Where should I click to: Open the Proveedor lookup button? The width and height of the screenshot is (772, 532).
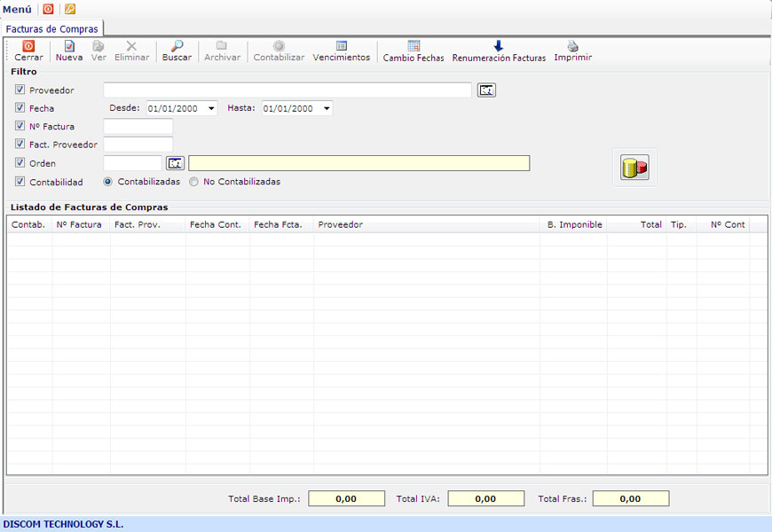coord(486,90)
